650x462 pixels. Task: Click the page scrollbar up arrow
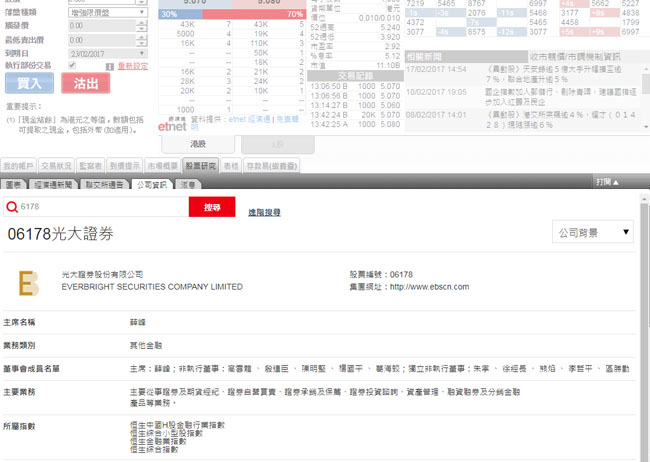point(644,199)
